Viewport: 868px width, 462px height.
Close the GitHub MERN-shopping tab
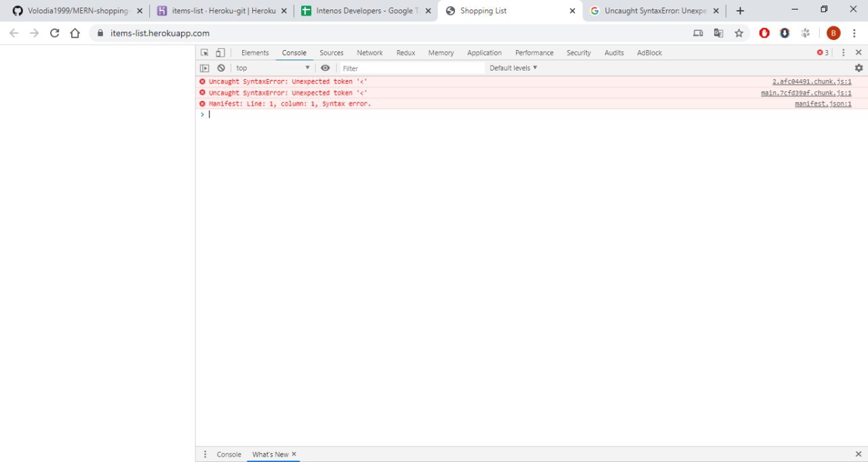click(140, 11)
